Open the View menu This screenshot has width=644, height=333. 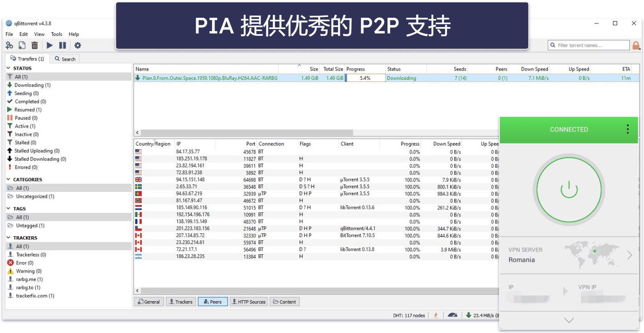tap(39, 34)
